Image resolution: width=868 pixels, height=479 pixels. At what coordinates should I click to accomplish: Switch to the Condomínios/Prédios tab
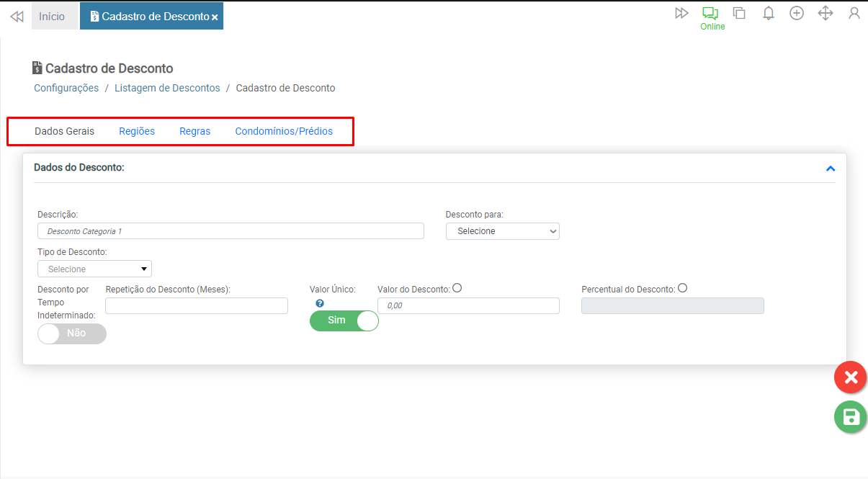[x=284, y=131]
